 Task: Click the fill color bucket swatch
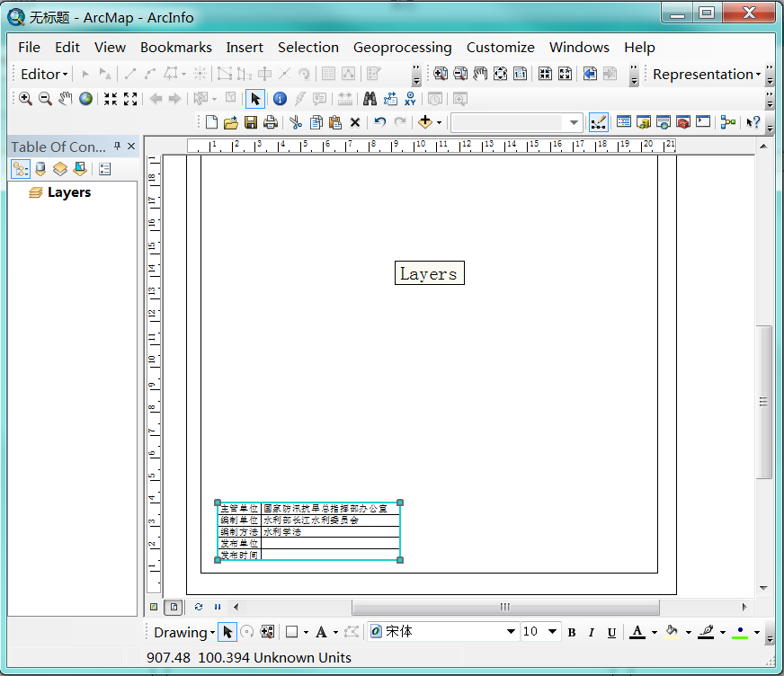click(672, 633)
